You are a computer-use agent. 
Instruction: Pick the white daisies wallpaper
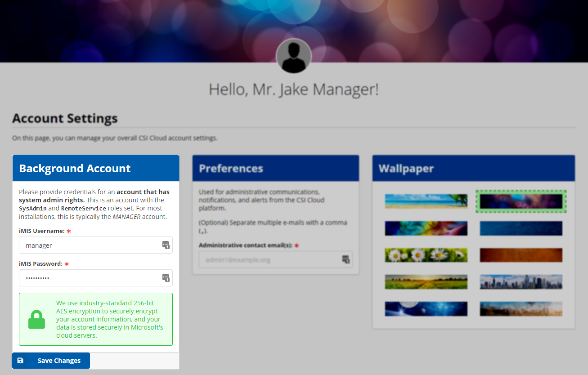point(426,255)
